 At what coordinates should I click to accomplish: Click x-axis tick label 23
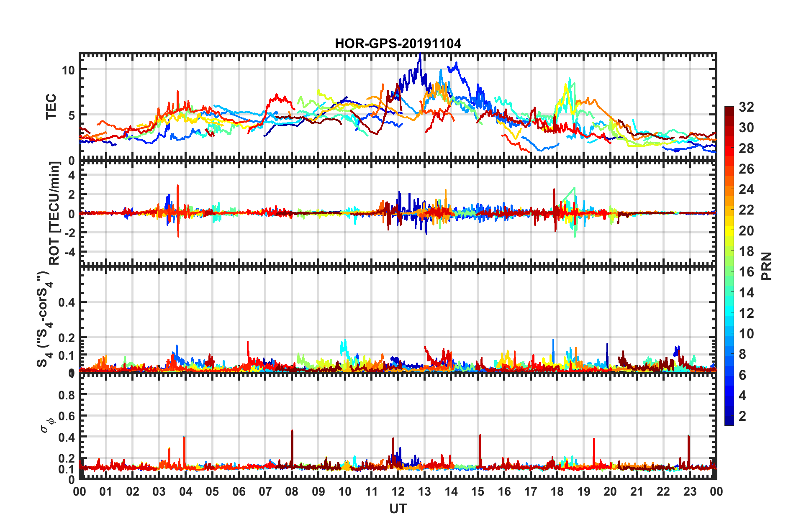click(690, 491)
